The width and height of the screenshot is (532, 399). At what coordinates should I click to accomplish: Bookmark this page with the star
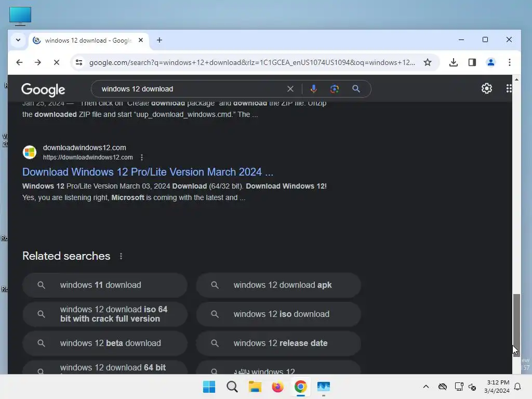pyautogui.click(x=428, y=62)
